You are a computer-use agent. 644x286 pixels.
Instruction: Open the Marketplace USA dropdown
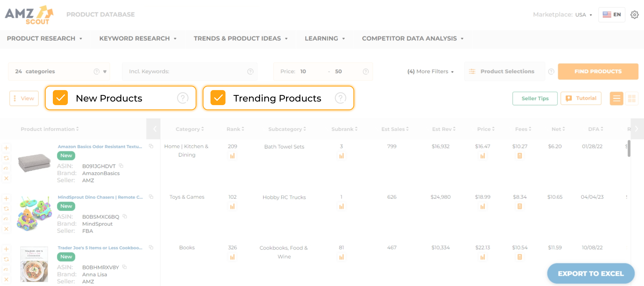[x=583, y=15]
